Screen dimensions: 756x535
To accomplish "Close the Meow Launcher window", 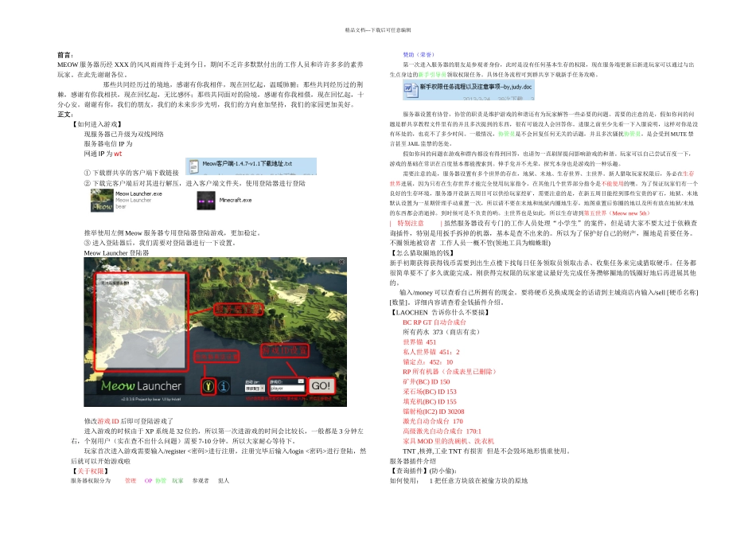I will tap(342, 262).
